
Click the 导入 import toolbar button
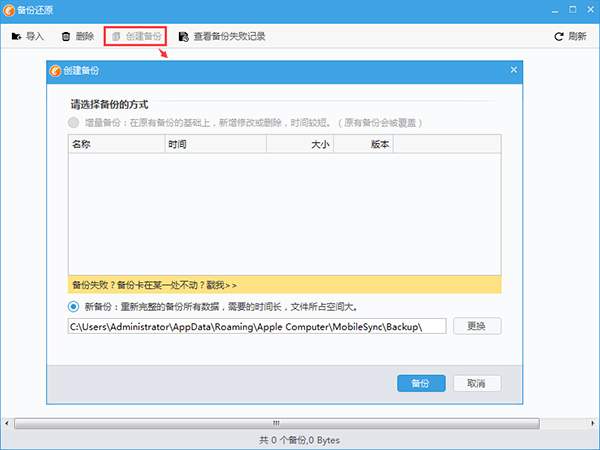coord(28,36)
